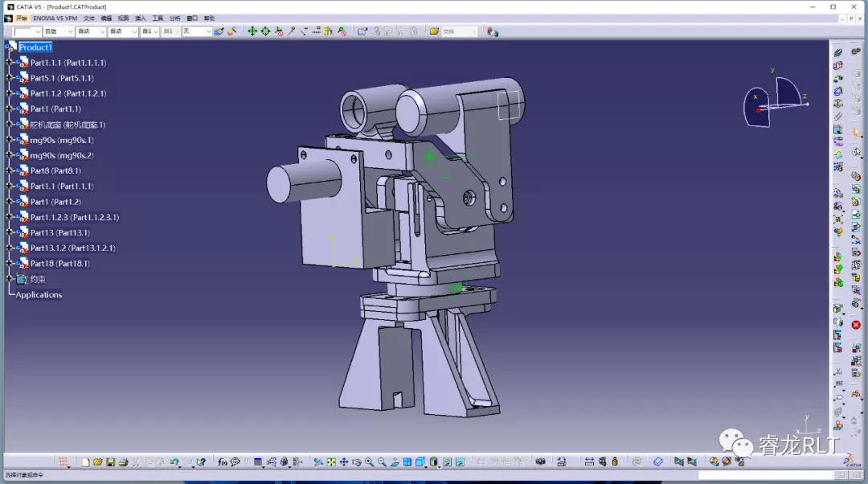This screenshot has width=868, height=484.
Task: Select mg90s (mg90s.2) in tree
Action: click(x=61, y=156)
